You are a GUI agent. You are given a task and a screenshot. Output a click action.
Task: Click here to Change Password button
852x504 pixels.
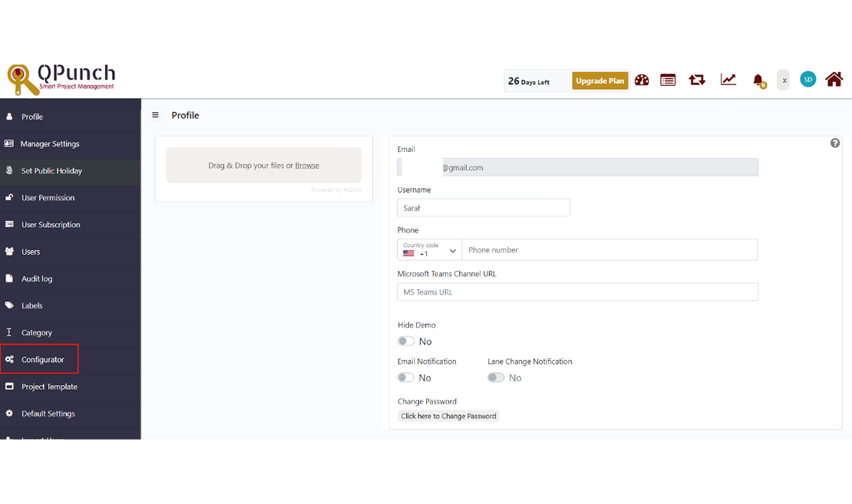[448, 417]
